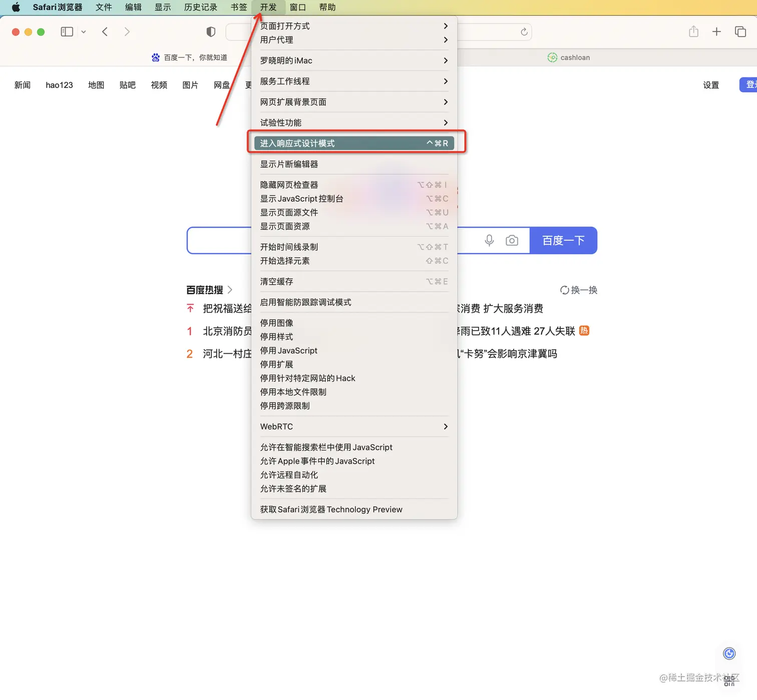The height and width of the screenshot is (700, 757).
Task: Open the Apple menu
Action: (x=16, y=7)
